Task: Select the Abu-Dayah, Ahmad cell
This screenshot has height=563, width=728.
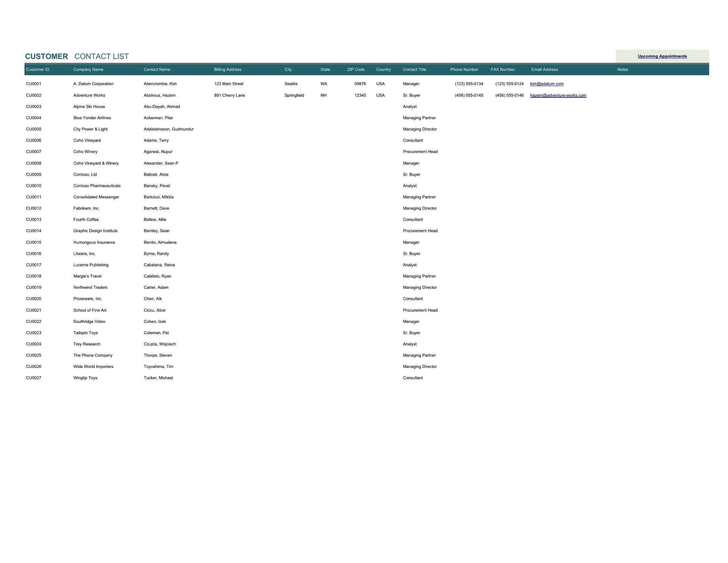Action: click(x=162, y=107)
